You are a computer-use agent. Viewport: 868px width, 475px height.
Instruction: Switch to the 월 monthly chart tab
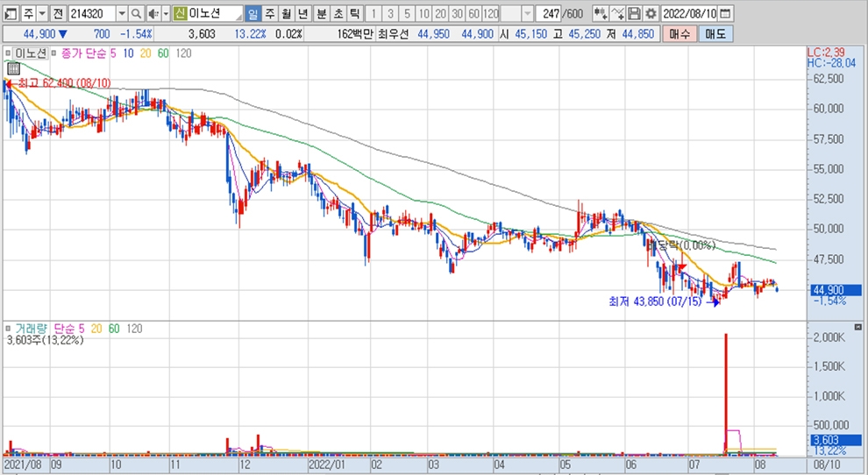point(285,14)
